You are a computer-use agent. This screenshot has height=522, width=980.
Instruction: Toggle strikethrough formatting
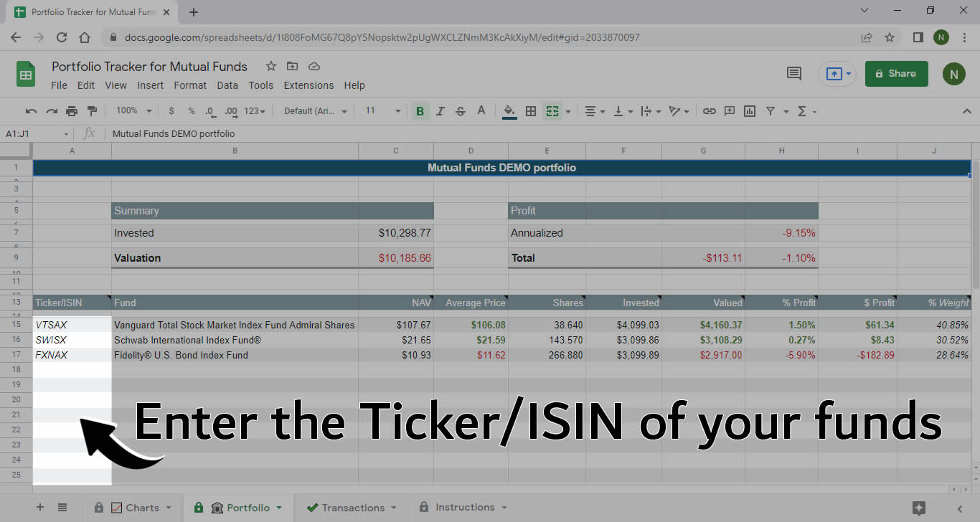click(460, 111)
